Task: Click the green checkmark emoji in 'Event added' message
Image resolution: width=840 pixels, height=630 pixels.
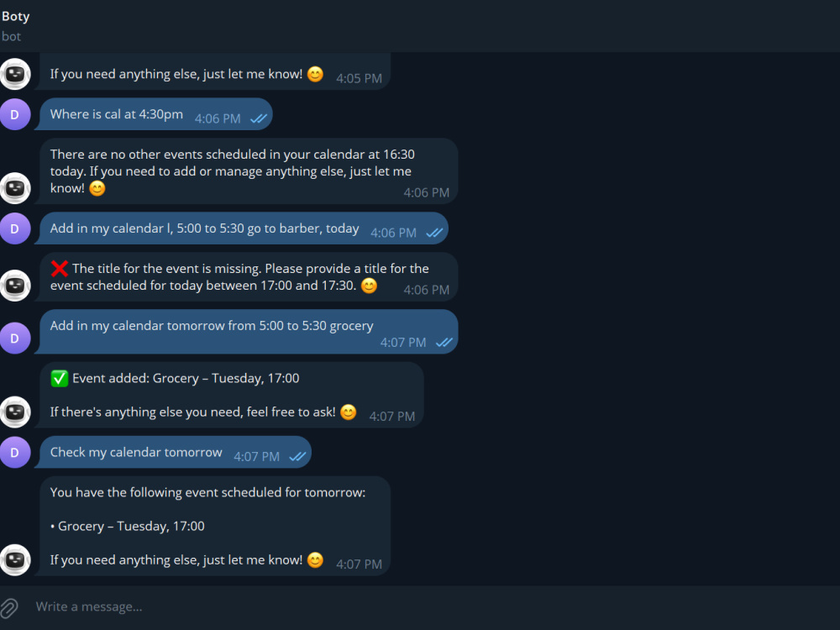Action: pyautogui.click(x=59, y=378)
